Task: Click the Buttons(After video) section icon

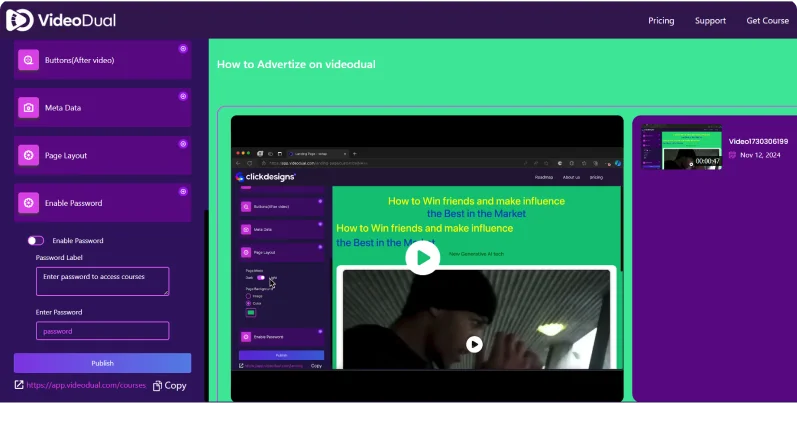Action: (x=28, y=60)
